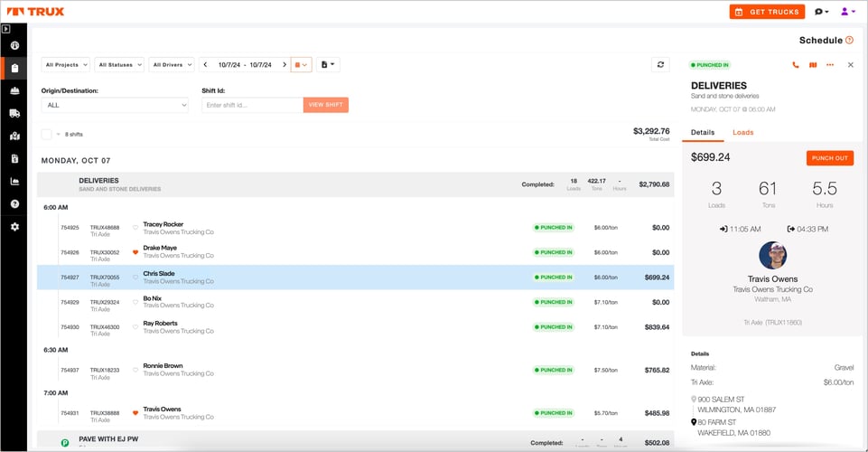Call the driver with phone icon
The image size is (868, 452).
pyautogui.click(x=796, y=65)
